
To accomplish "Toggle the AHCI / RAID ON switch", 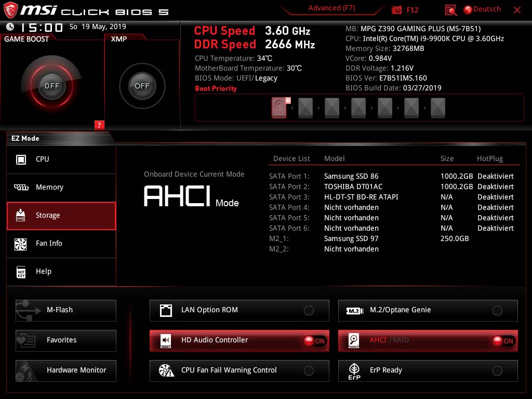I will (503, 341).
